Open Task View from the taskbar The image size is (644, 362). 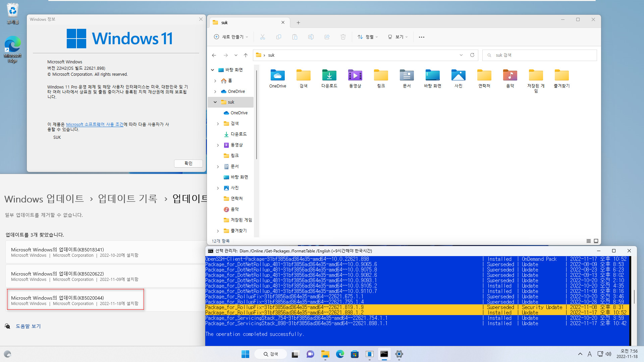(295, 354)
